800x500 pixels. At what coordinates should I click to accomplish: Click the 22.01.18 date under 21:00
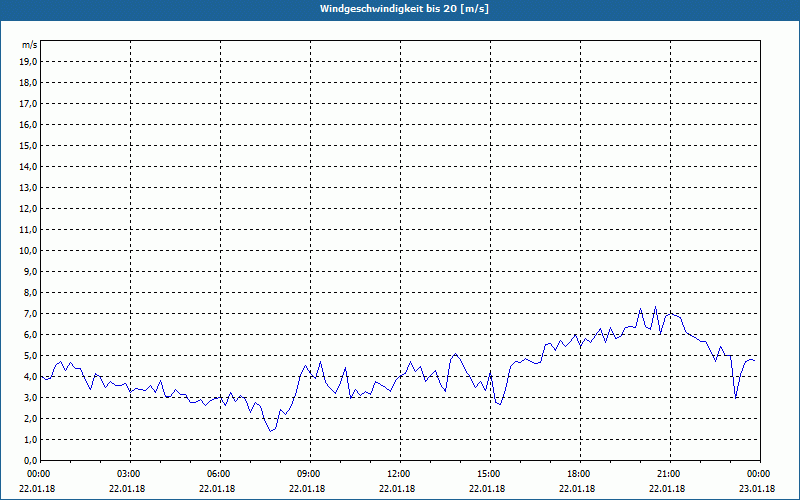point(668,488)
